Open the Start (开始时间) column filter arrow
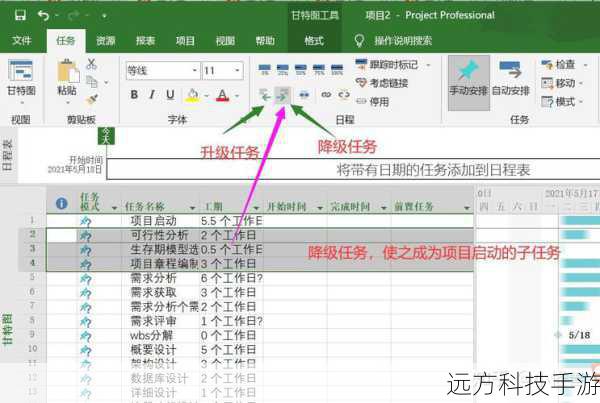The width and height of the screenshot is (600, 403). [320, 208]
